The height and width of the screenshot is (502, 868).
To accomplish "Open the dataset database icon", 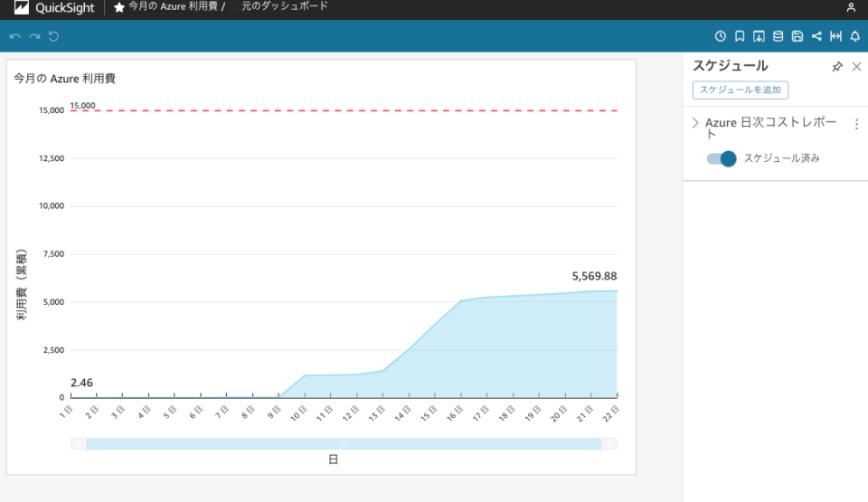I will [778, 36].
